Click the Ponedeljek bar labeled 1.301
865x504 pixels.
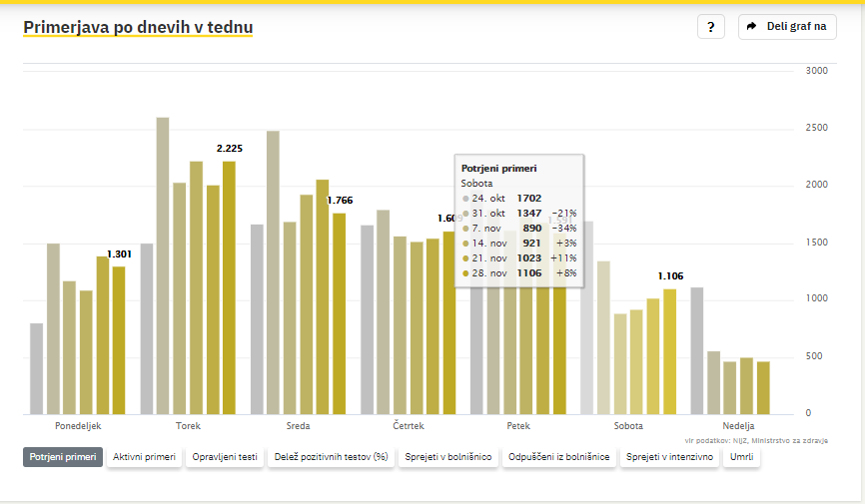click(119, 340)
